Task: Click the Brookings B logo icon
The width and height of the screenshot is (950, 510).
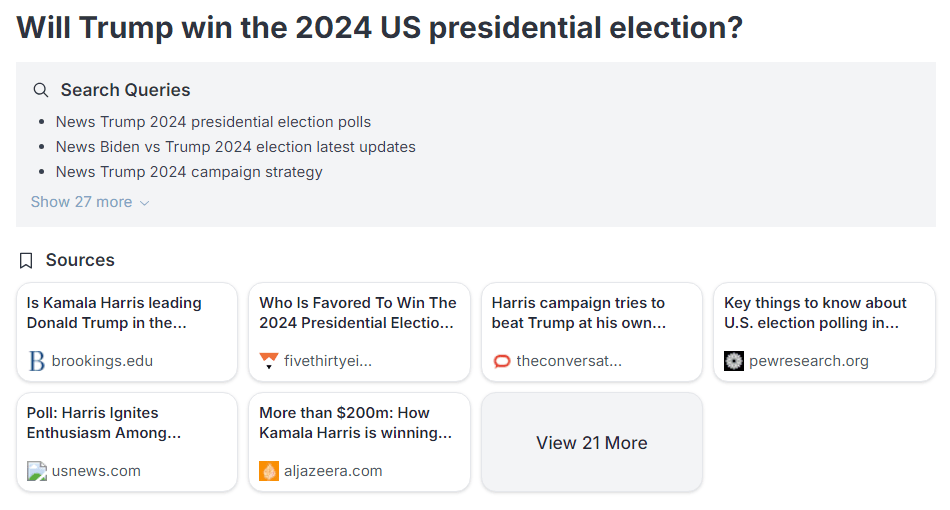Action: [x=37, y=361]
